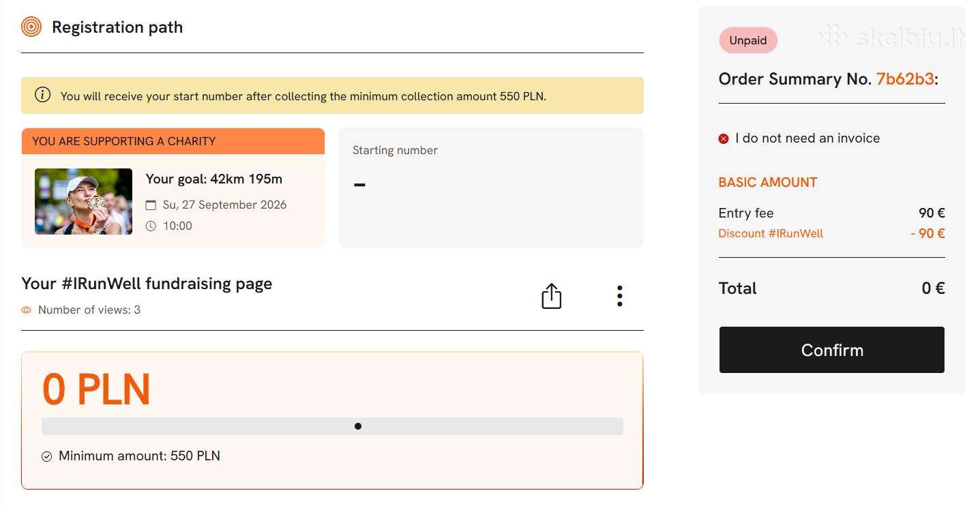Click the 'Su, 27 September 2026' date
This screenshot has width=980, height=506.
(224, 205)
